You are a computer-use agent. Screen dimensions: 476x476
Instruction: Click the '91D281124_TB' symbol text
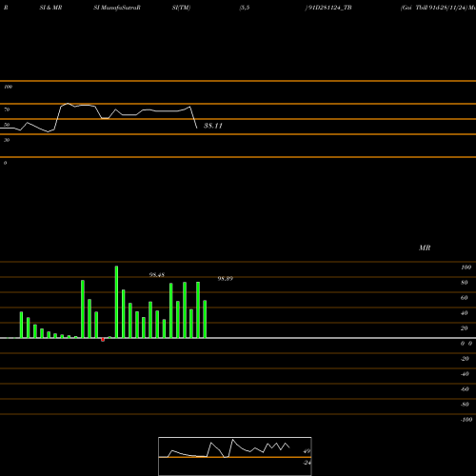(329, 8)
